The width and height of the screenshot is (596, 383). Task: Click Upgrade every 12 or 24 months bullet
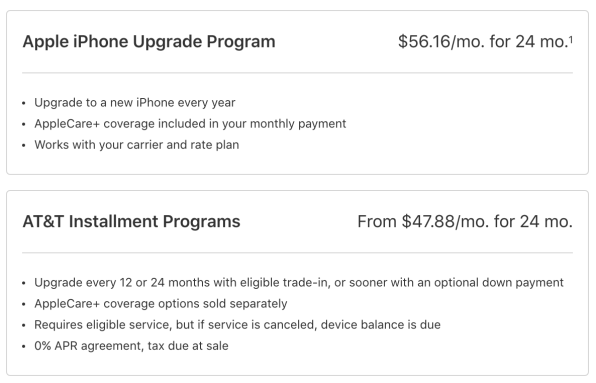pos(299,283)
